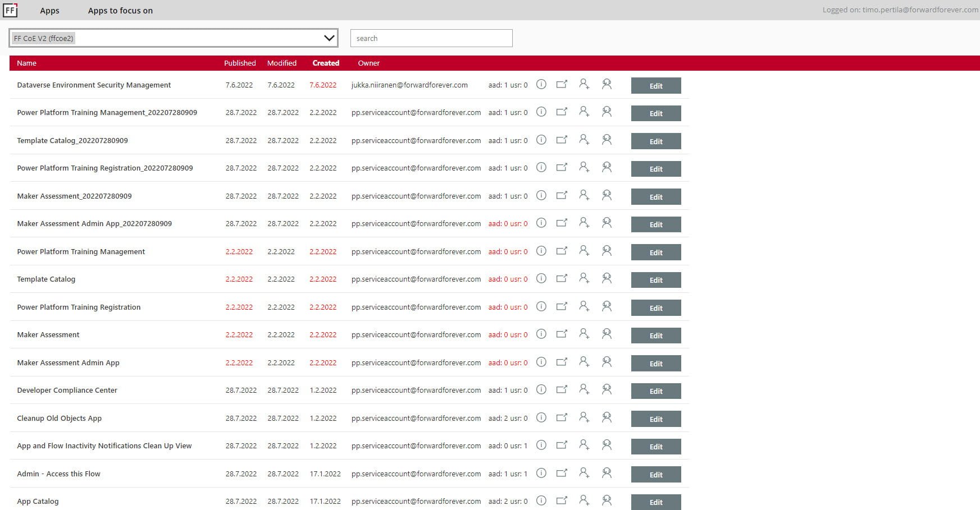Click the search input field

[431, 38]
